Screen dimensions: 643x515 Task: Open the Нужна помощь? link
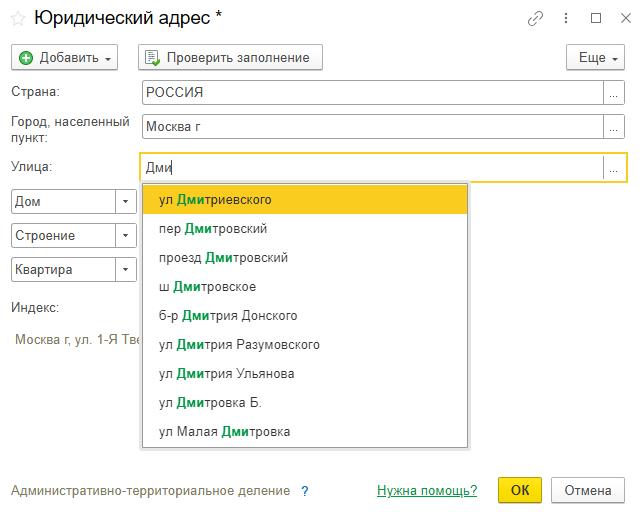tap(427, 490)
